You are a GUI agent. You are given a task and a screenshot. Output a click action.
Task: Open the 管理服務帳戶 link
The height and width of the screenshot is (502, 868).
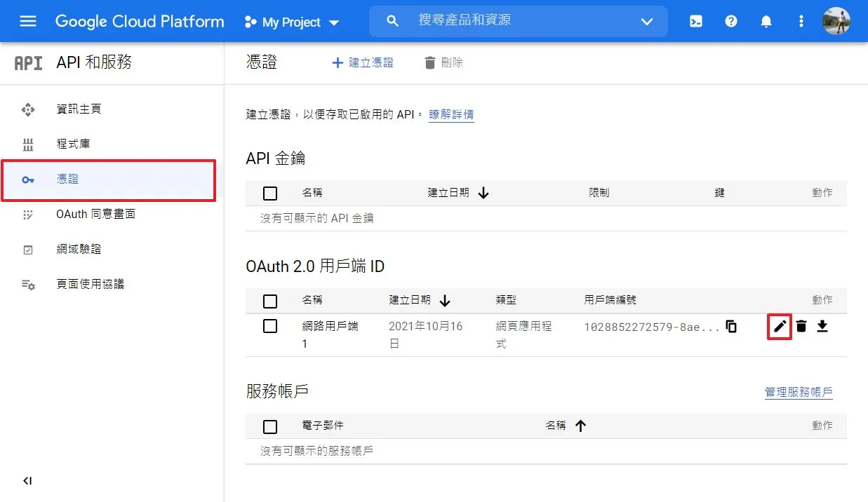pyautogui.click(x=799, y=393)
